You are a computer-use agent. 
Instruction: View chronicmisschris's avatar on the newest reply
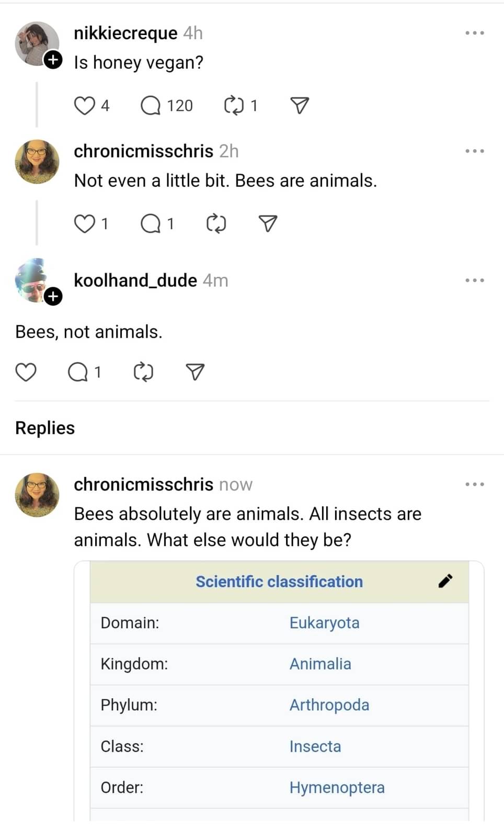click(x=37, y=495)
